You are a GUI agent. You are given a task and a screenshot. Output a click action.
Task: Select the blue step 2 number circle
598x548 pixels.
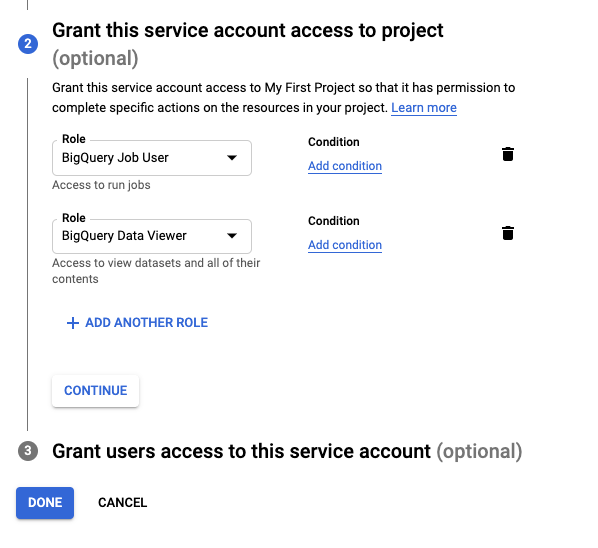click(28, 44)
